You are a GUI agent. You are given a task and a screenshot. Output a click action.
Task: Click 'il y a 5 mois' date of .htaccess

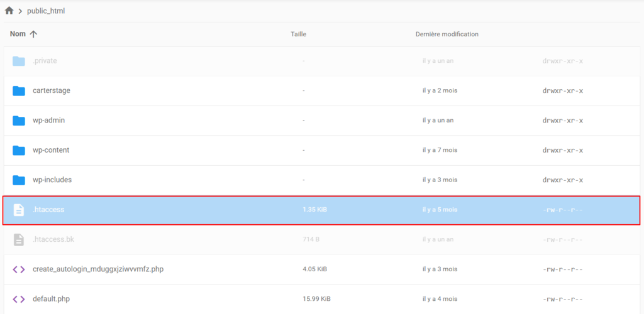point(440,210)
